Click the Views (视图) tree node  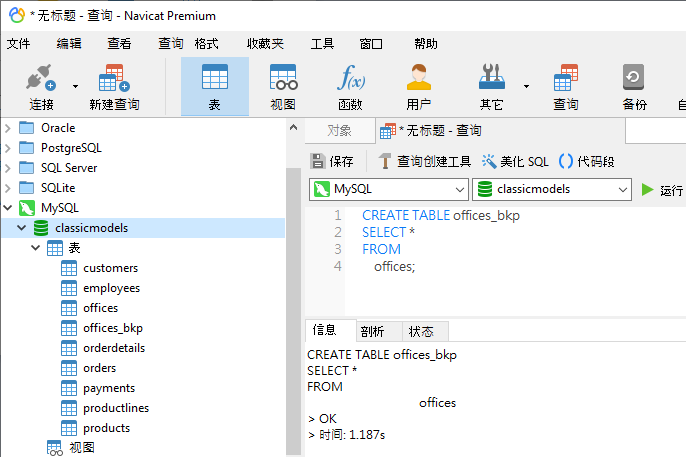[x=81, y=447]
